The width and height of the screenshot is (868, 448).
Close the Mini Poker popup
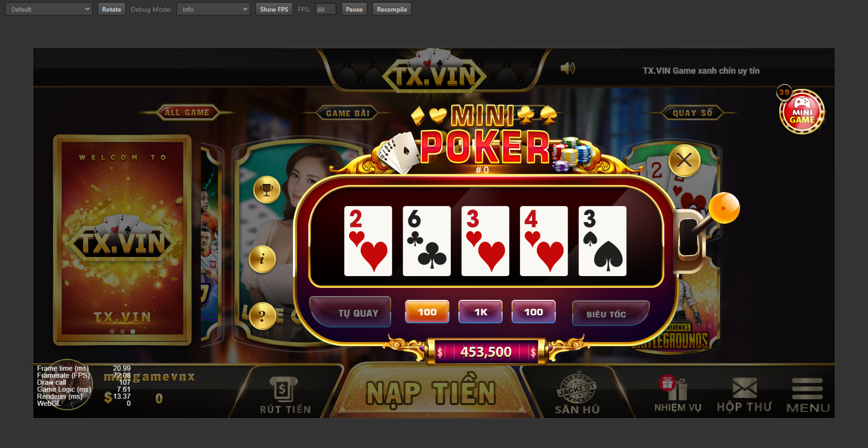tap(684, 161)
